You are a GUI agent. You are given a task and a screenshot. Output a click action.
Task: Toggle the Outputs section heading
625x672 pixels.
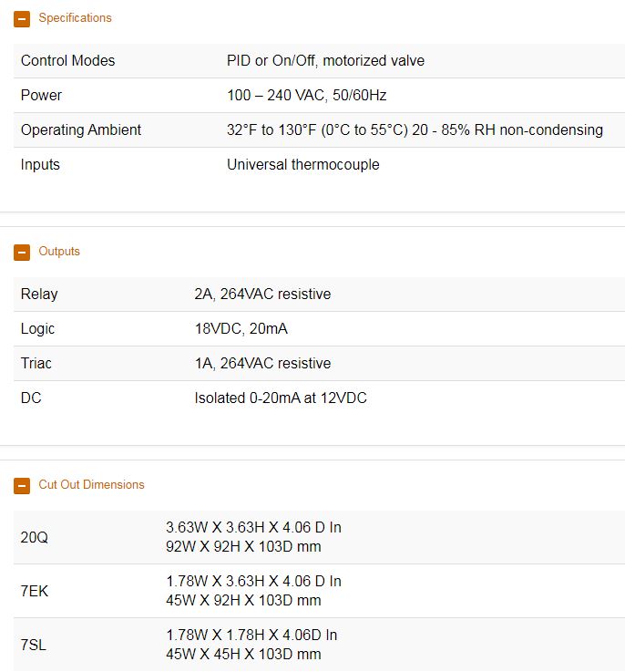coord(59,252)
